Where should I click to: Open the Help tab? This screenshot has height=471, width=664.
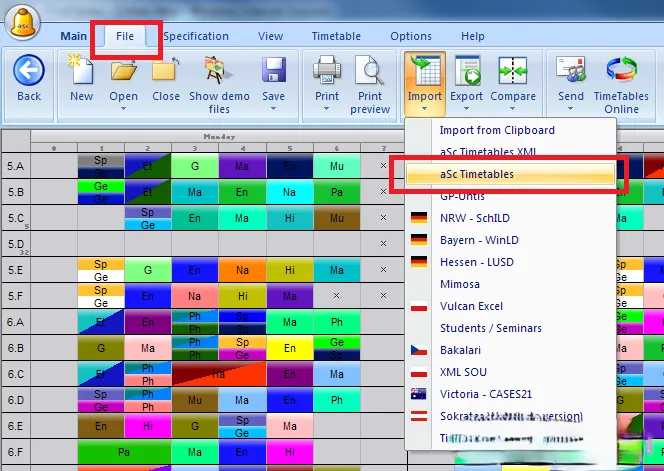tap(473, 36)
